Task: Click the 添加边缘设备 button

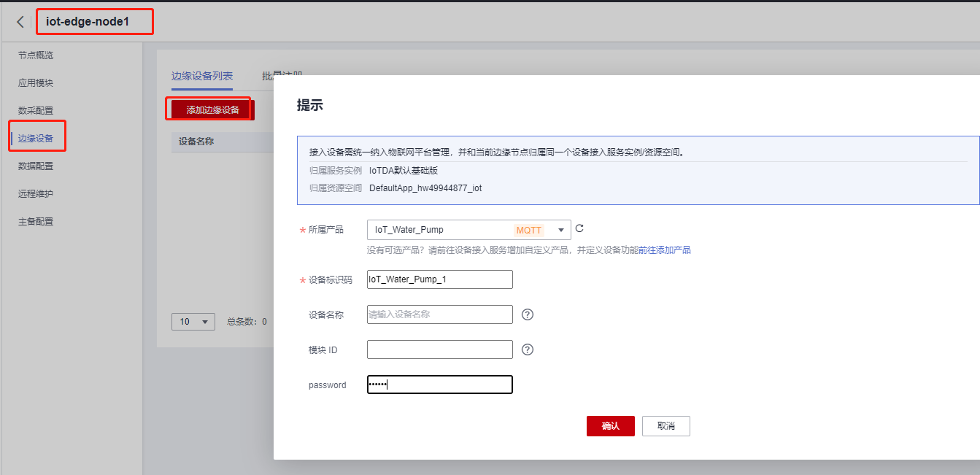Action: pyautogui.click(x=212, y=110)
